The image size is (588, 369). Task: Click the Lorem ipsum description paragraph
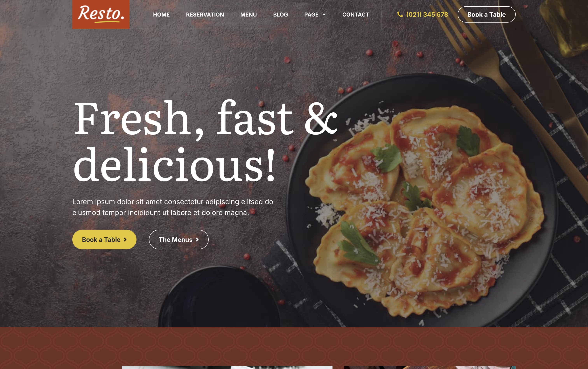[172, 207]
